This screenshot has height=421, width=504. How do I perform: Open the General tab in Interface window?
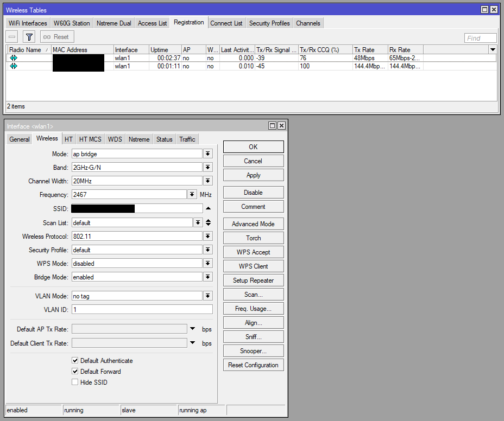(20, 139)
